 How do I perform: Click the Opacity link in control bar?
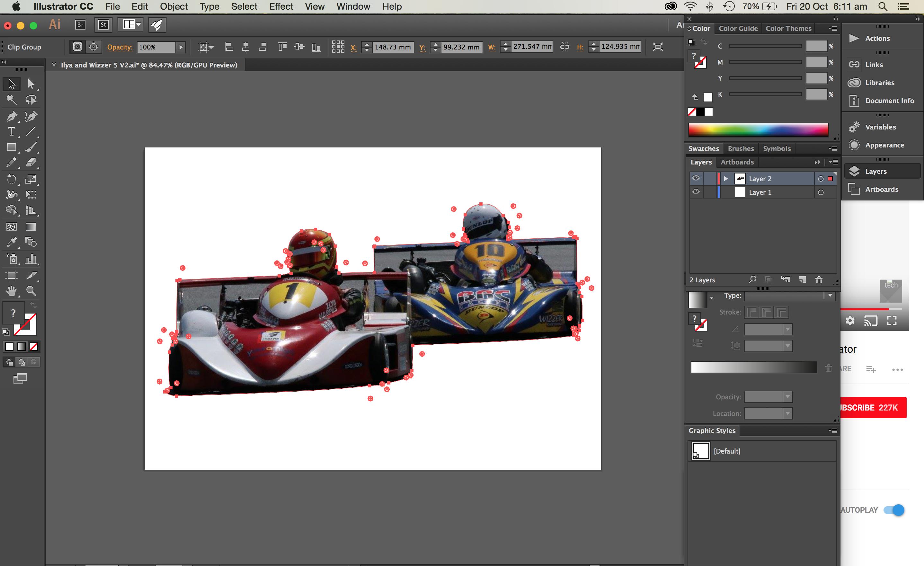[120, 47]
